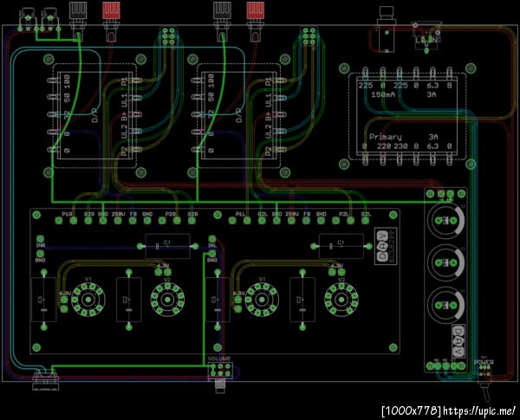Click capacitor C1 next to the DAV ECL82PP logo
This screenshot has height=420, width=520.
pos(341,246)
